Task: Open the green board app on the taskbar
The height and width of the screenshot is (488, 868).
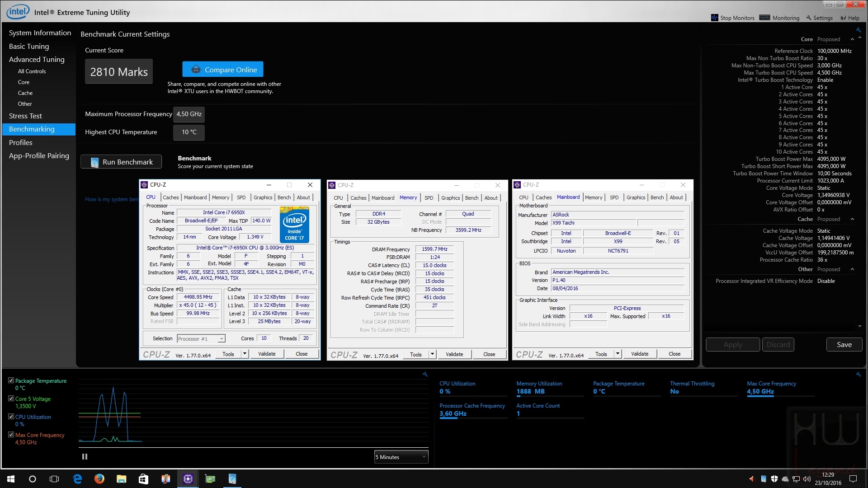Action: pos(210,479)
